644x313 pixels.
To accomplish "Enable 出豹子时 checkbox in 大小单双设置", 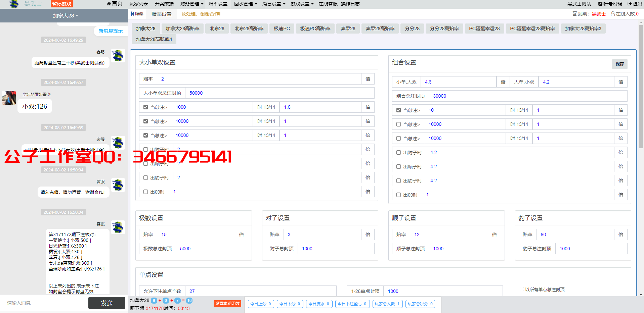I will (145, 178).
